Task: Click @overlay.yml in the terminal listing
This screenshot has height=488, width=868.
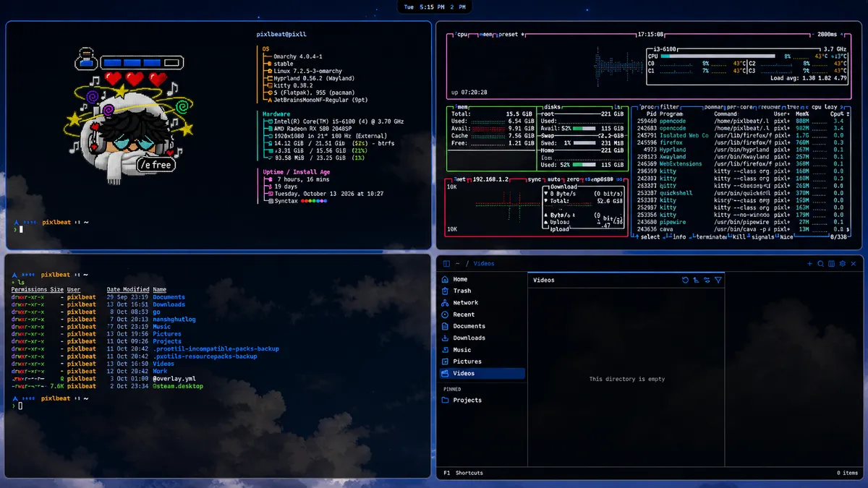Action: (x=174, y=378)
